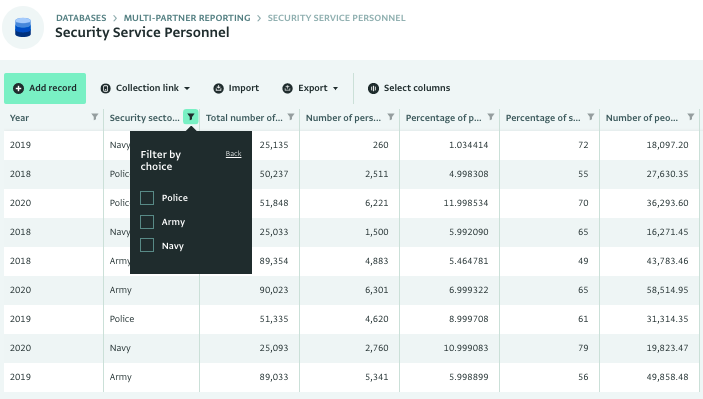Image resolution: width=703 pixels, height=399 pixels.
Task: Click the Add record button
Action: tap(45, 88)
